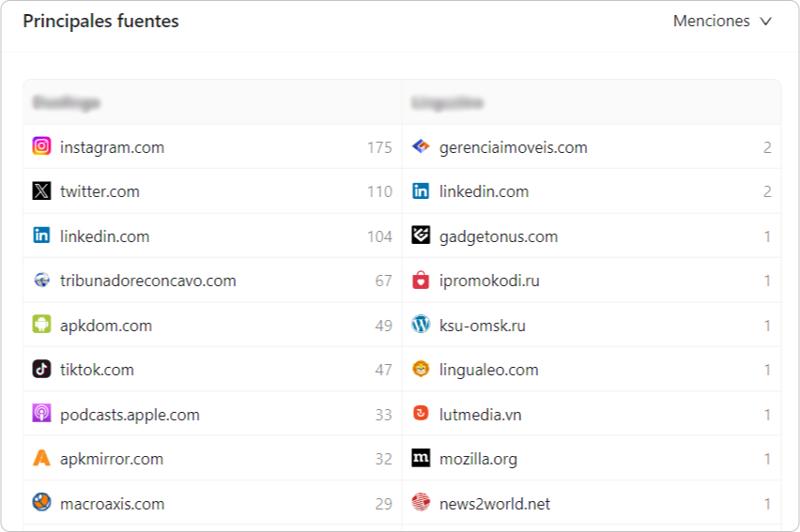Open the tribunadoreconcavo.com source link

coord(148,281)
